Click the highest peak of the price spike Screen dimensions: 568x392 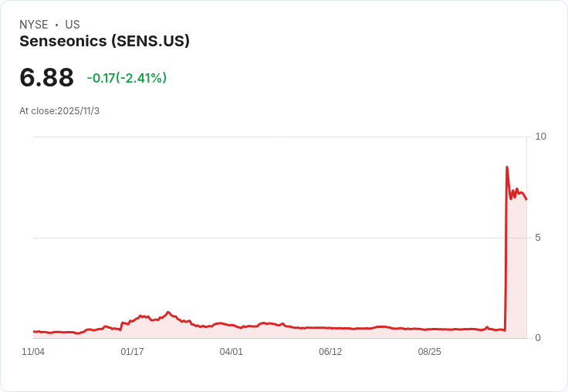tap(507, 167)
